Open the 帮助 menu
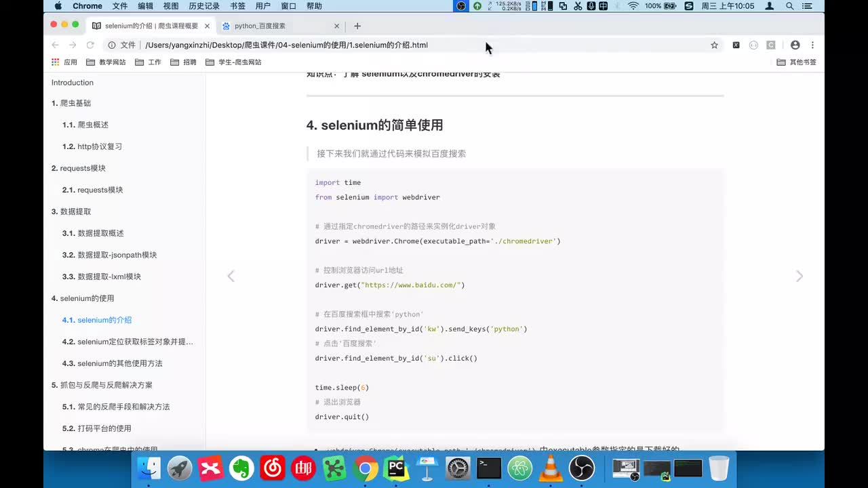 pos(315,5)
